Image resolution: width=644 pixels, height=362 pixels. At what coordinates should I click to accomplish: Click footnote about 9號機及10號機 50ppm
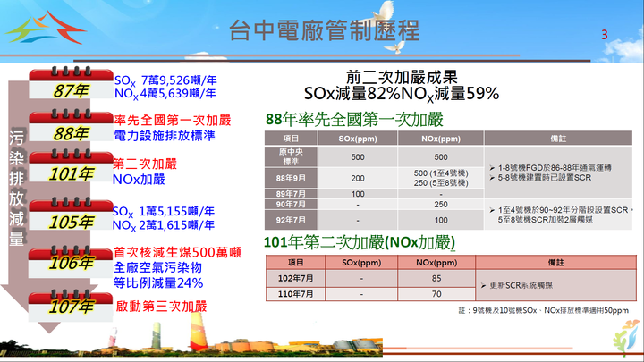point(544,311)
